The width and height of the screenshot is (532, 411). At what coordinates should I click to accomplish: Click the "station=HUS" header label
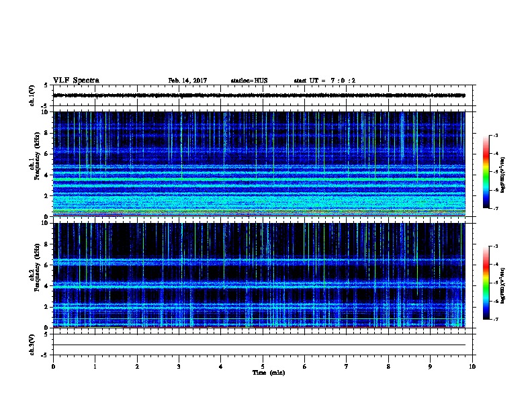[x=249, y=81]
